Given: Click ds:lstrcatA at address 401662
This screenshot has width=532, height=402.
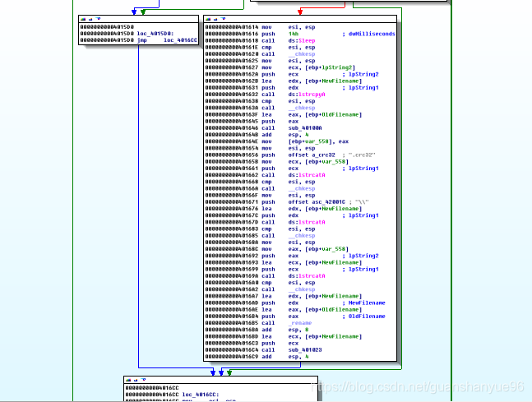Looking at the screenshot, I should tap(307, 175).
